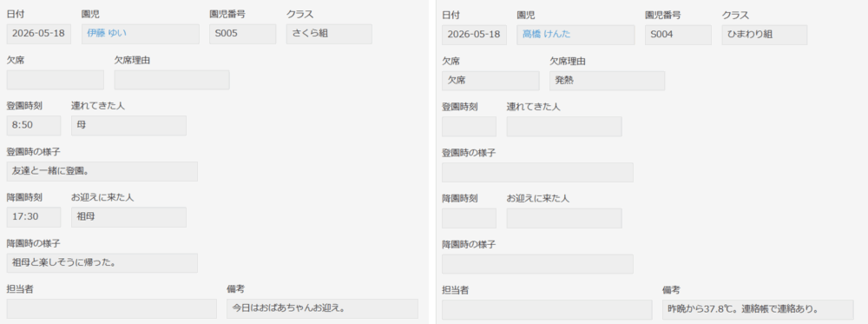
Task: Click the 友達と一緒に登園。 field
Action: click(x=102, y=172)
